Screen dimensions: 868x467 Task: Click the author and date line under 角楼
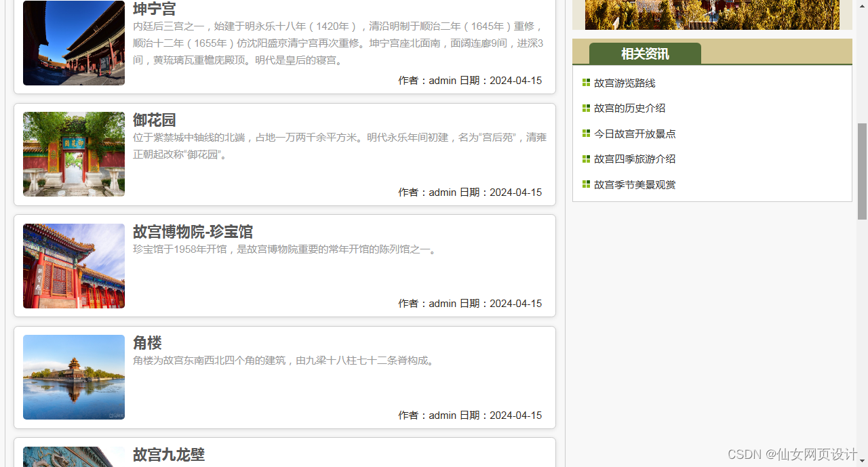pyautogui.click(x=470, y=415)
